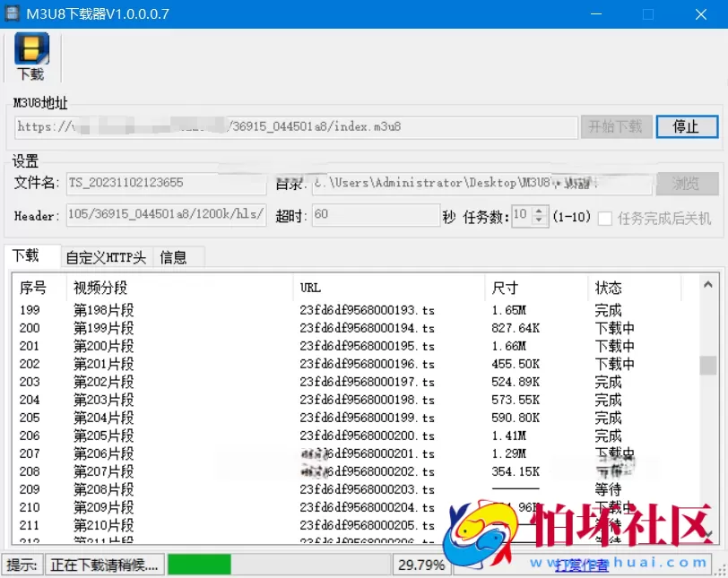
Task: Click the large 下载 toolbar icon
Action: [30, 56]
